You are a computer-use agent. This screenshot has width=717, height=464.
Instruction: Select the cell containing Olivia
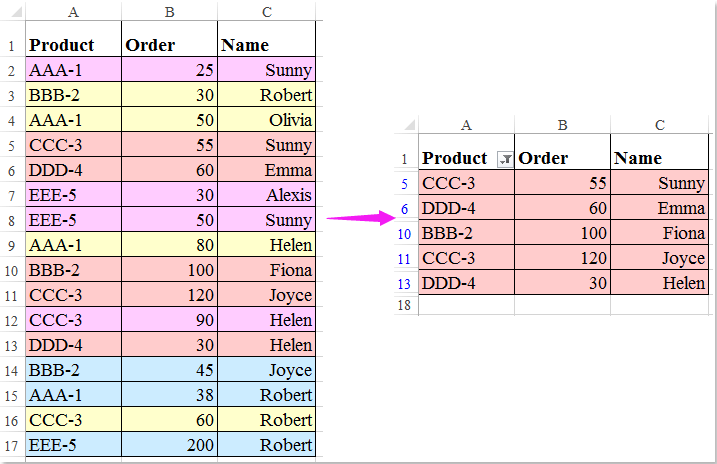tap(267, 120)
